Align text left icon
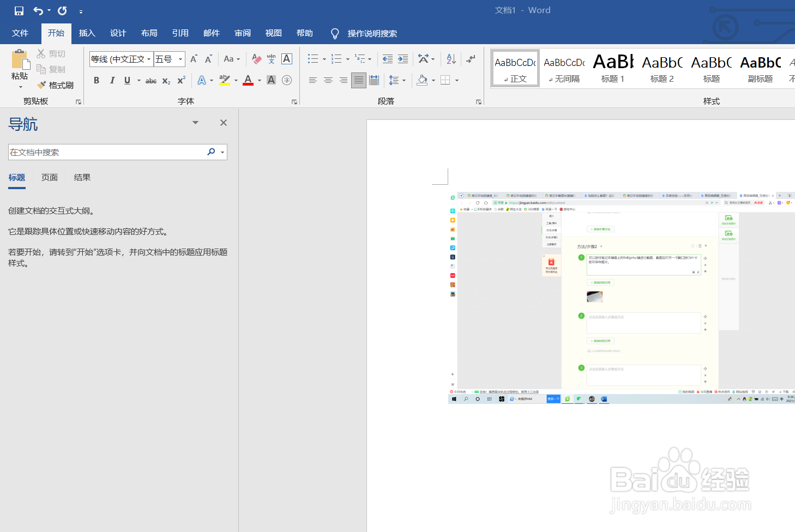Viewport: 795px width, 532px height. (x=313, y=80)
